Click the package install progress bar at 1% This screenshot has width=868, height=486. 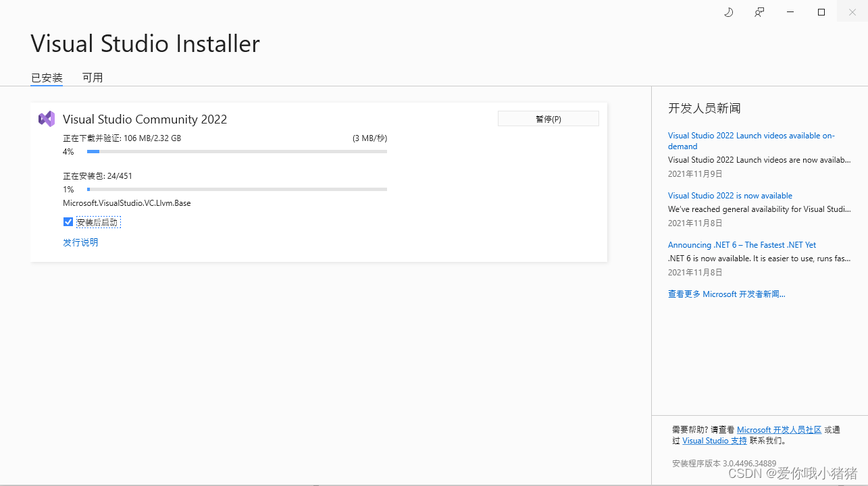click(x=237, y=190)
